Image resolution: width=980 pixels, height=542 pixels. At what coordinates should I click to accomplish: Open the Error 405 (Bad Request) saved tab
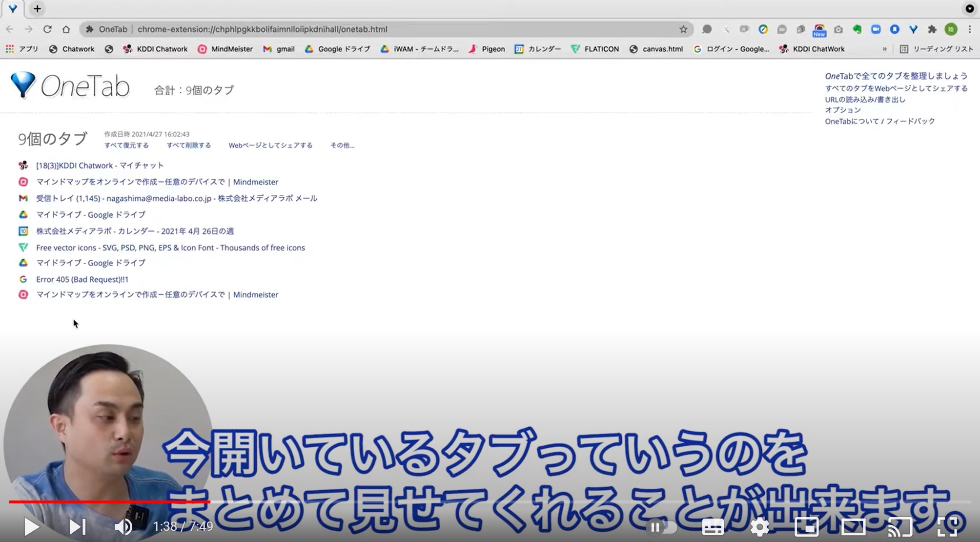(82, 279)
